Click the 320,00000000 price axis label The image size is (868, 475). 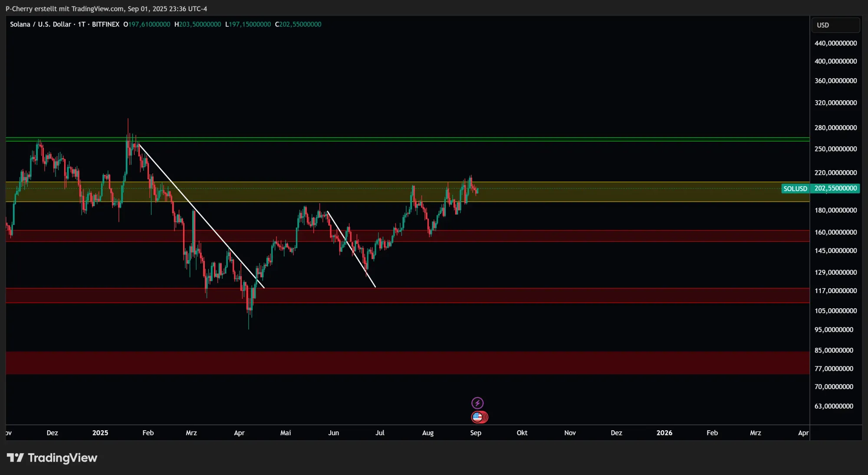coord(835,103)
